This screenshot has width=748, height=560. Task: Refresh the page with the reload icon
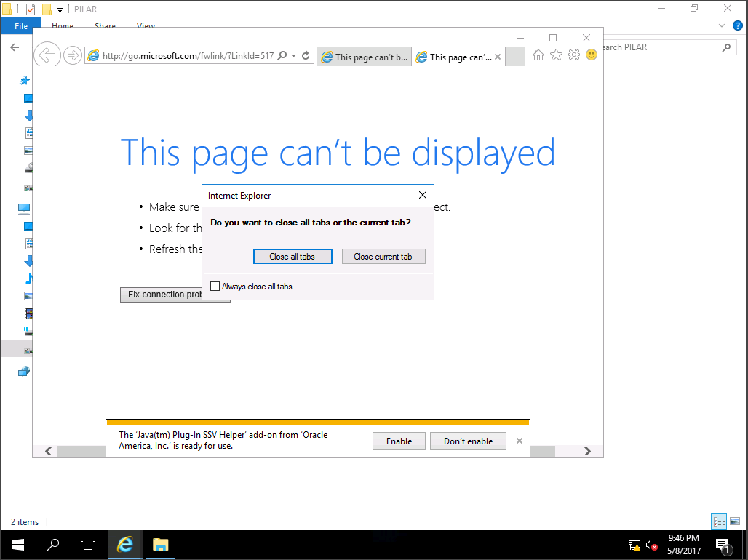click(306, 55)
